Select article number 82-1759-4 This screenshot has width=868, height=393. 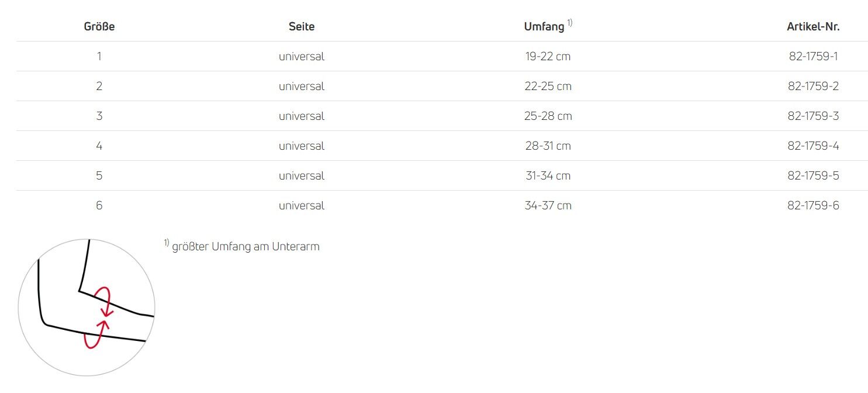813,146
